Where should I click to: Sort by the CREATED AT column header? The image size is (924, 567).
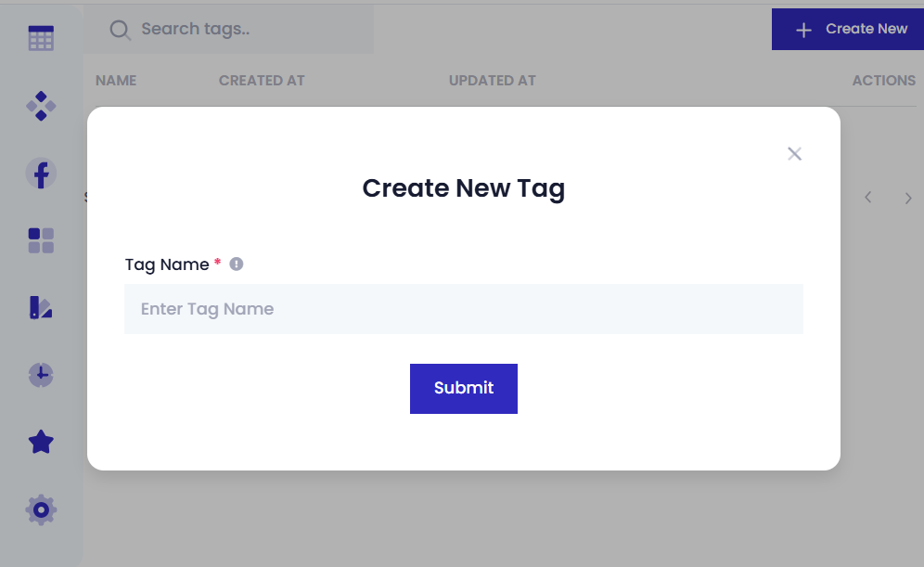[x=262, y=81]
